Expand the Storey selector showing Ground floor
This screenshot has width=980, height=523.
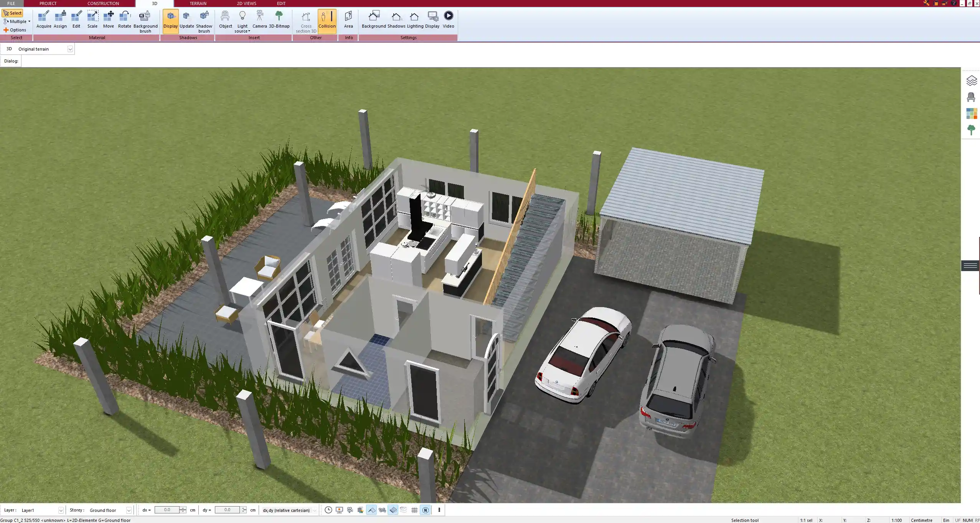[x=129, y=510]
